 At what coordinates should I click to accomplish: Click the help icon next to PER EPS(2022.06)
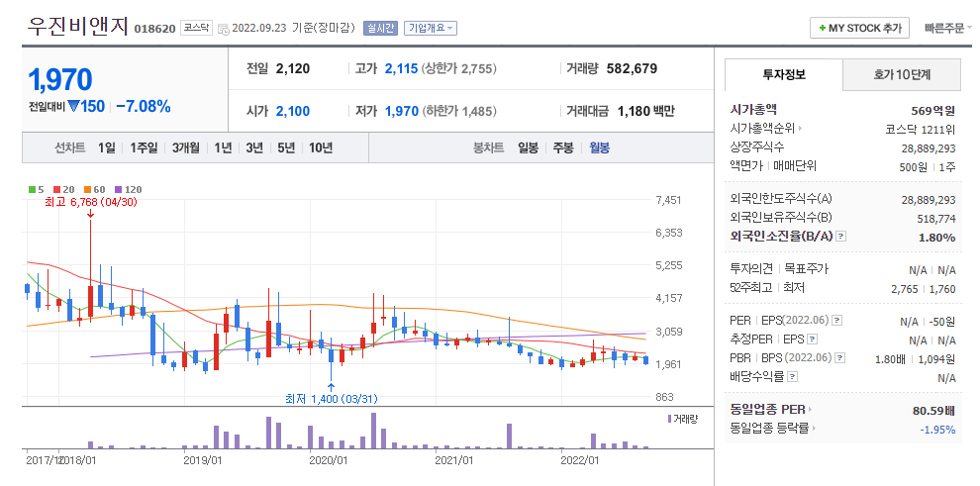pos(837,321)
